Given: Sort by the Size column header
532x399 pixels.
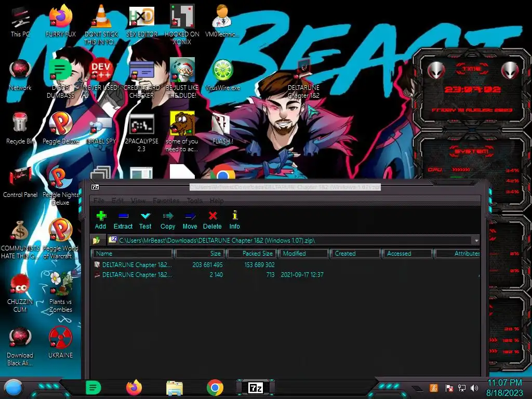Looking at the screenshot, I should coord(200,254).
